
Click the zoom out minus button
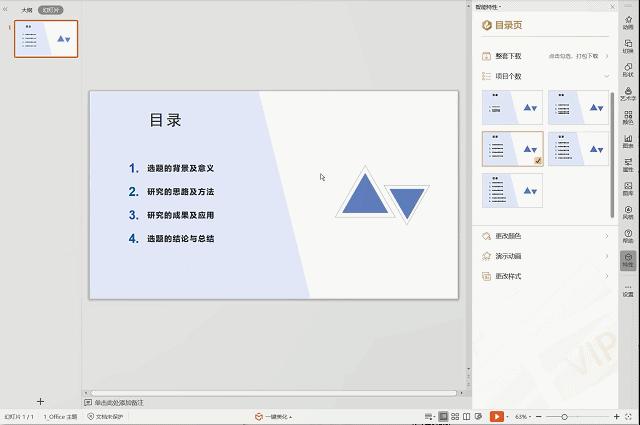click(x=539, y=416)
